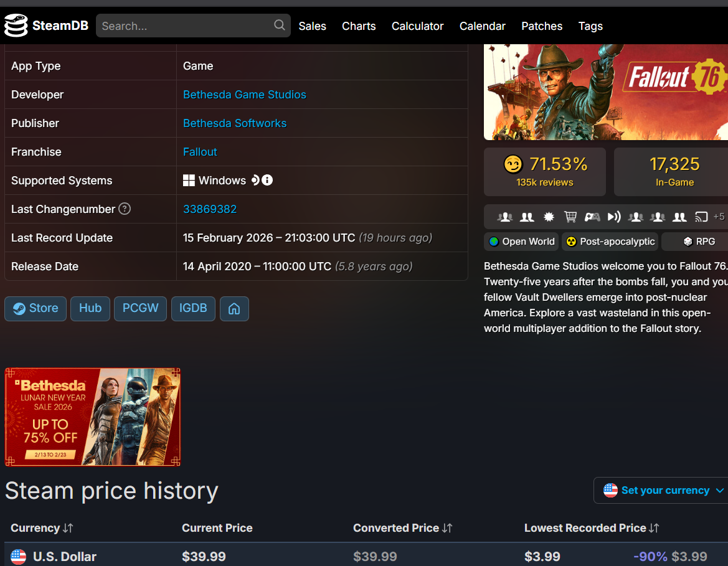Viewport: 728px width, 566px height.
Task: Select the Open World tag
Action: click(521, 242)
